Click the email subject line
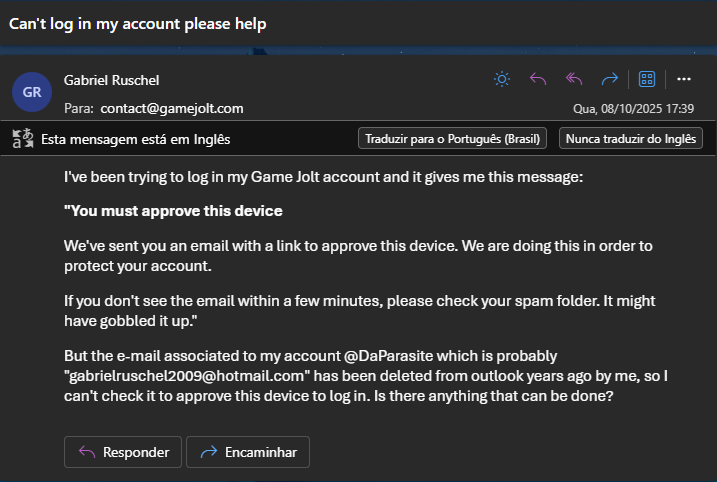The image size is (717, 482). pyautogui.click(x=138, y=23)
